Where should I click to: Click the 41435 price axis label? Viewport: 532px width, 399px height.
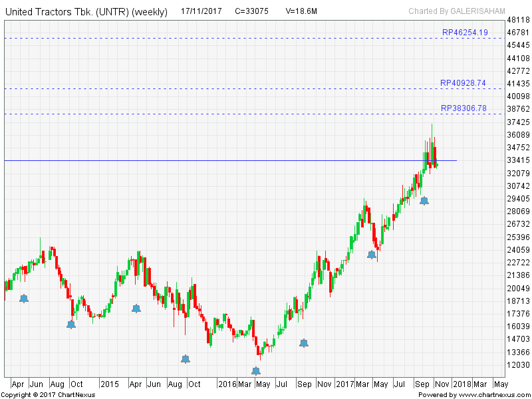(x=518, y=84)
